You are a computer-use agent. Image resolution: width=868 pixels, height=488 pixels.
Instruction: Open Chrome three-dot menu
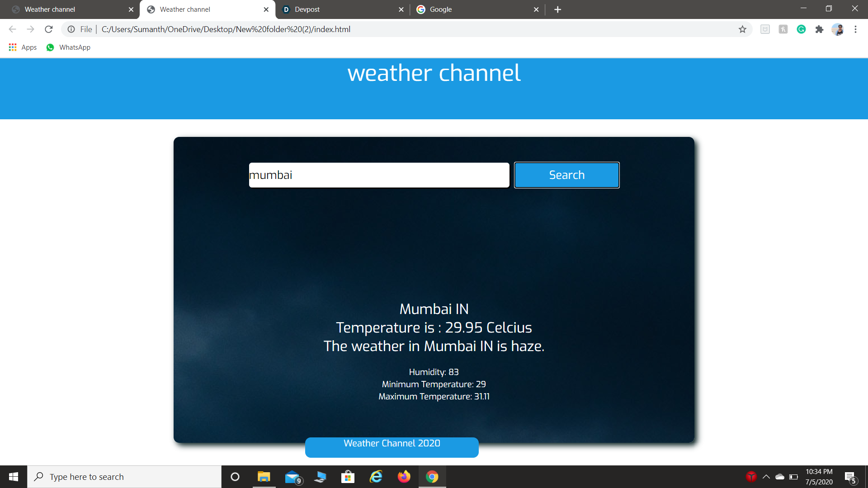coord(855,29)
